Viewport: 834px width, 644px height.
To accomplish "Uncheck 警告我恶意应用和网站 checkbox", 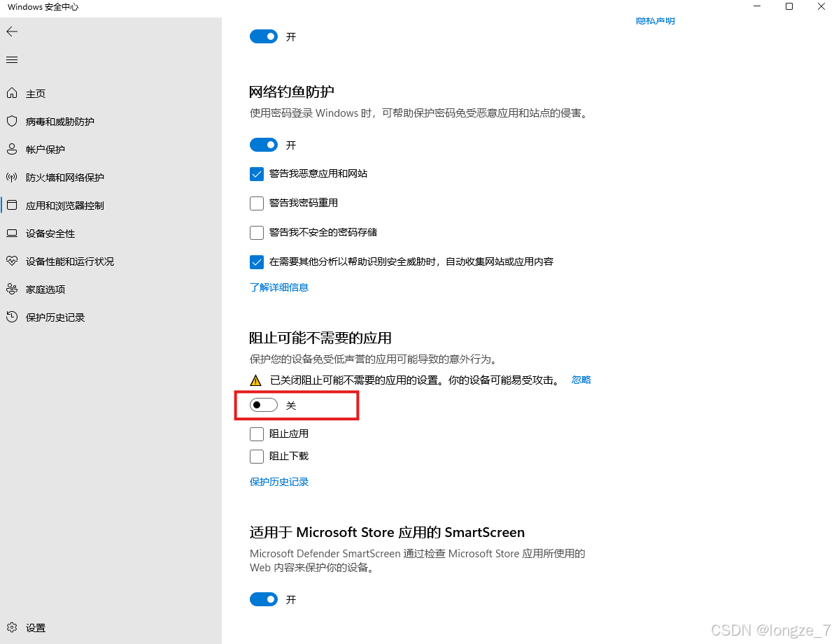I will [x=257, y=173].
